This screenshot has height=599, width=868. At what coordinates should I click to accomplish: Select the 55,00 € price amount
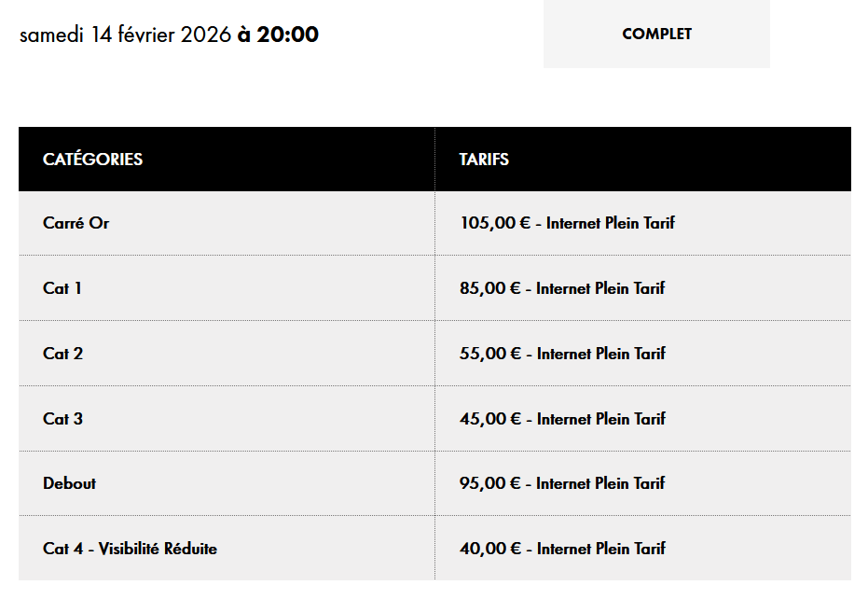tap(490, 354)
